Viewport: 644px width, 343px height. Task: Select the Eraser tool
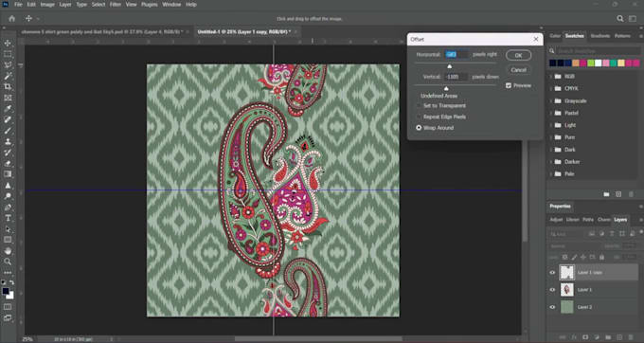tap(8, 163)
